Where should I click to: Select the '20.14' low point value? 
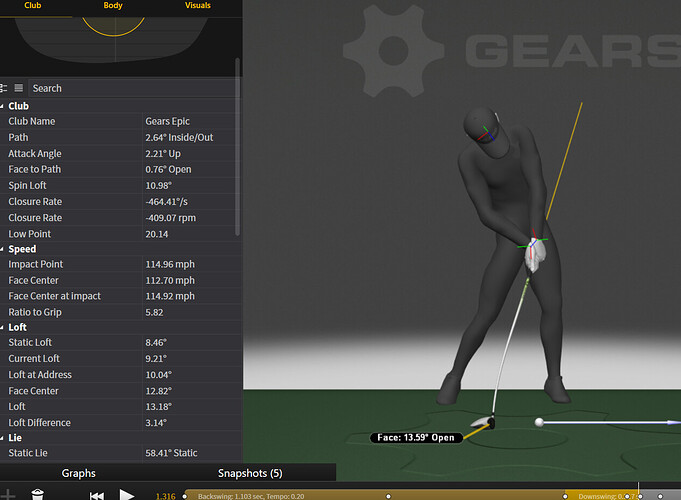[x=157, y=234]
